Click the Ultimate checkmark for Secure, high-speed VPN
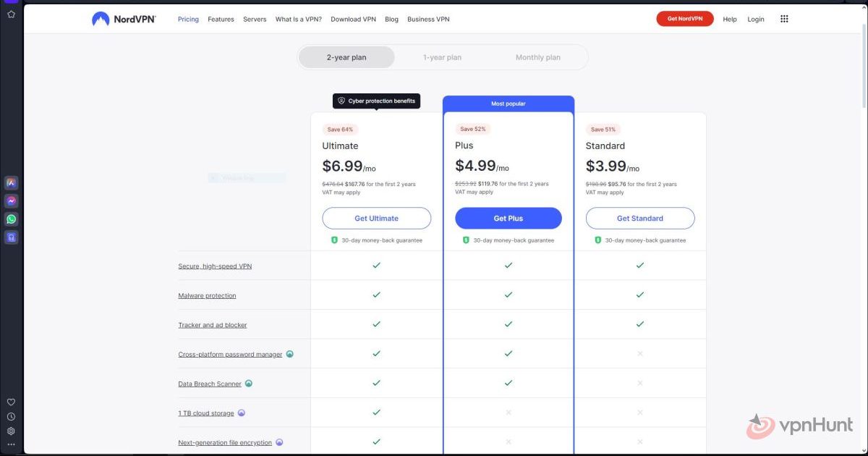 pyautogui.click(x=376, y=266)
